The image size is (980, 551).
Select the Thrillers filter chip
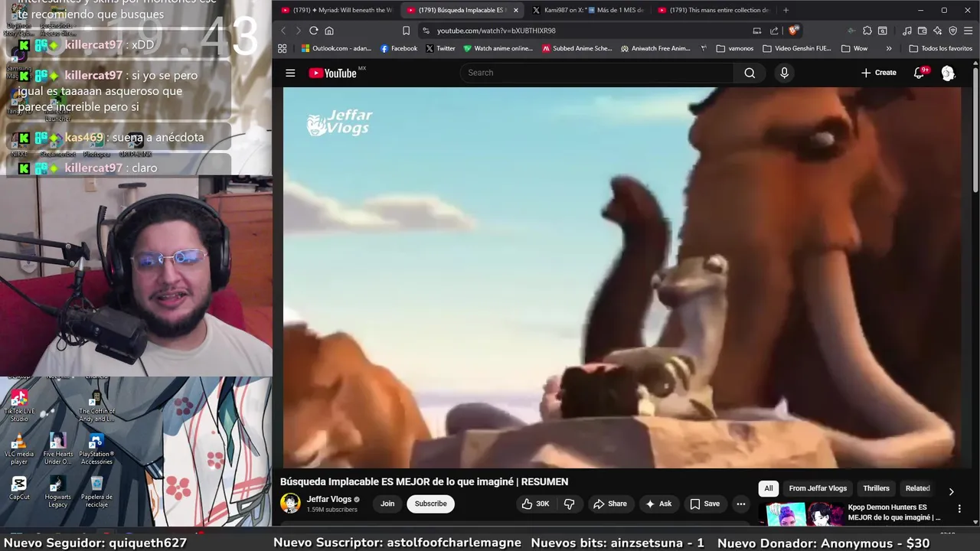(x=876, y=488)
